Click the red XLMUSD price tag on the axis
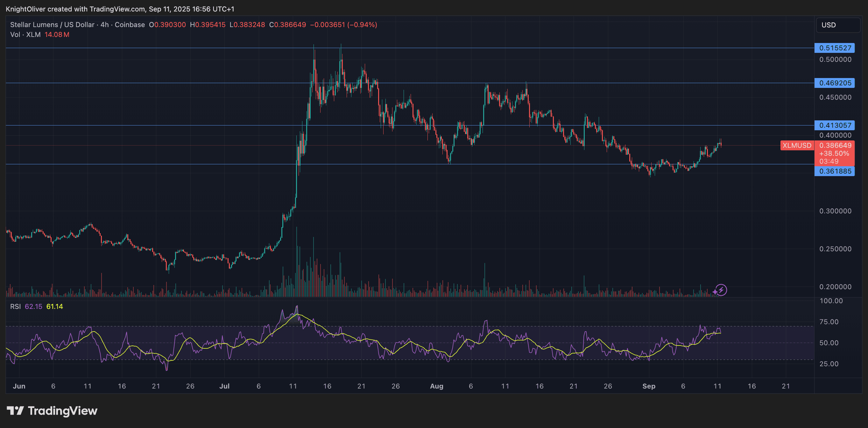This screenshot has height=428, width=868. coord(797,146)
